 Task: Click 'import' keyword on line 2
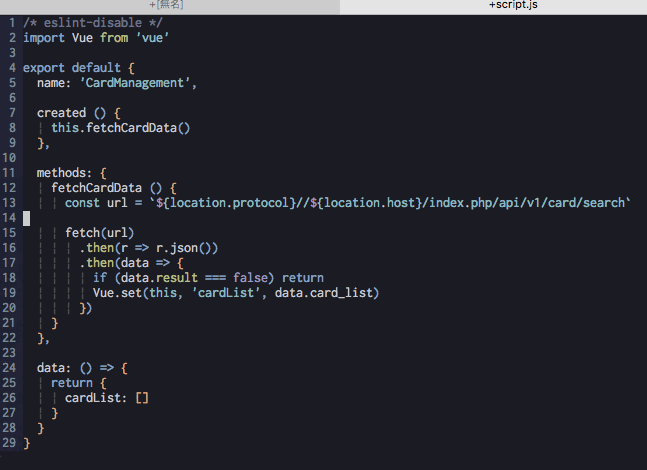[x=44, y=38]
